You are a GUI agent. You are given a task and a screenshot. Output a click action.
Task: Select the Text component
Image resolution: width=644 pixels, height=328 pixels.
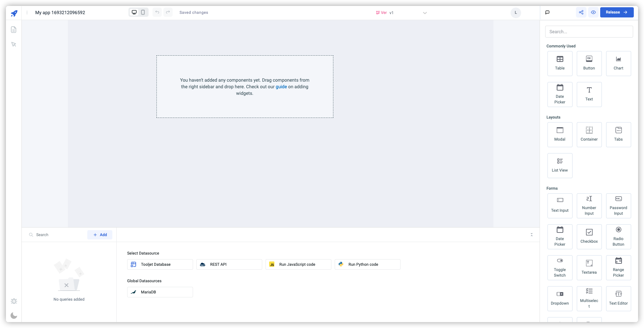click(x=589, y=94)
